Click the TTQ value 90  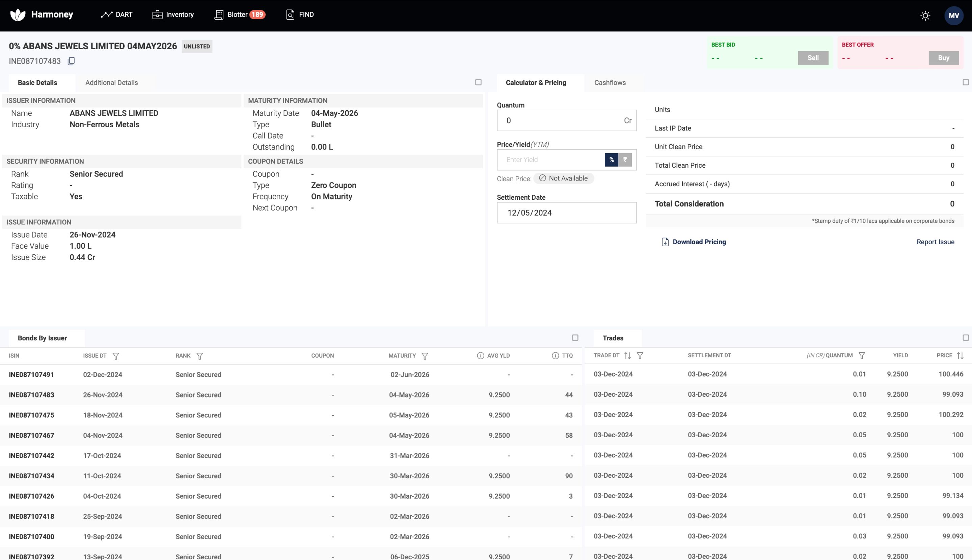(x=569, y=476)
